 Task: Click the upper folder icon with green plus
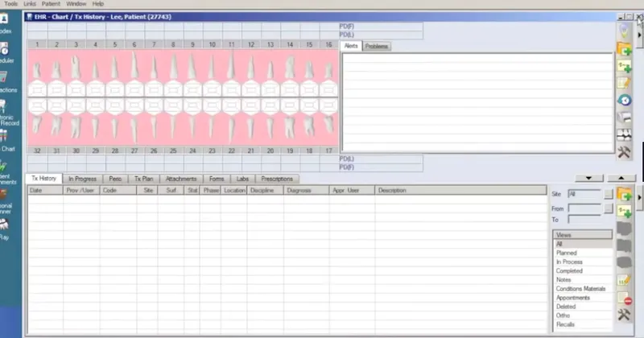pos(625,49)
